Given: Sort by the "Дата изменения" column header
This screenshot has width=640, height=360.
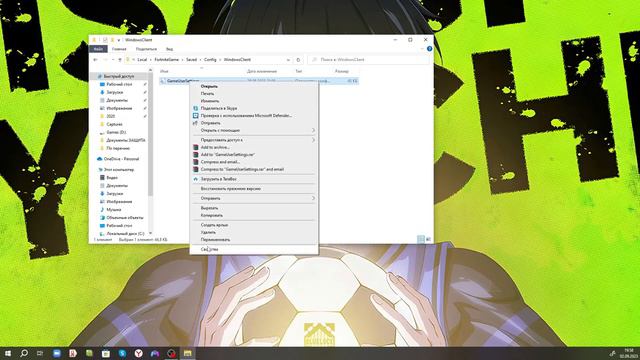Looking at the screenshot, I should [261, 71].
